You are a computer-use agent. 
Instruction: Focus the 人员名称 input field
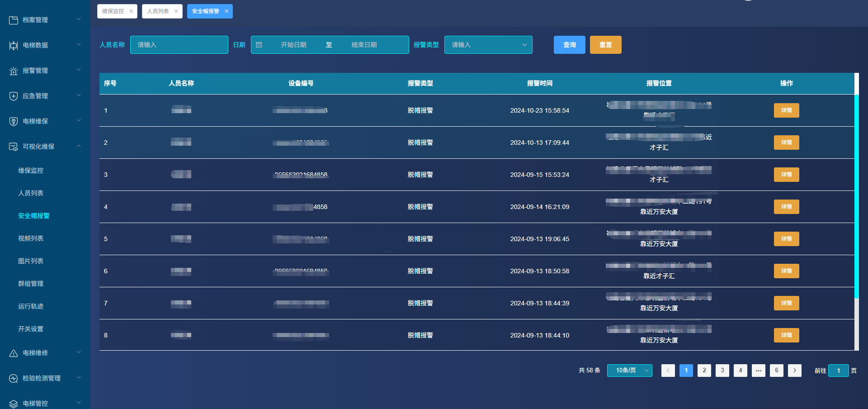tap(179, 45)
